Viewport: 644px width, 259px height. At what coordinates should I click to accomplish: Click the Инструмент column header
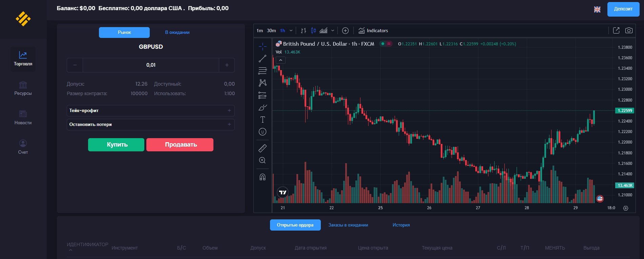click(x=125, y=248)
